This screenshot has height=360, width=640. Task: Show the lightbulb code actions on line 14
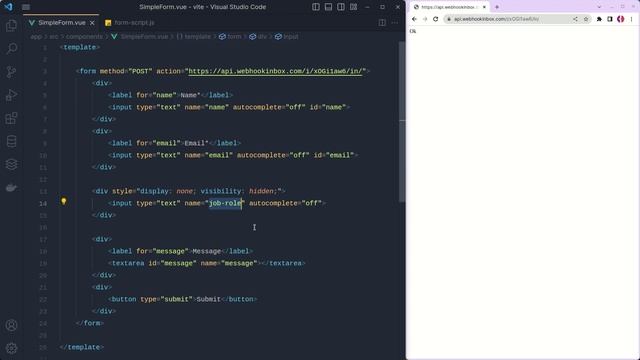64,201
